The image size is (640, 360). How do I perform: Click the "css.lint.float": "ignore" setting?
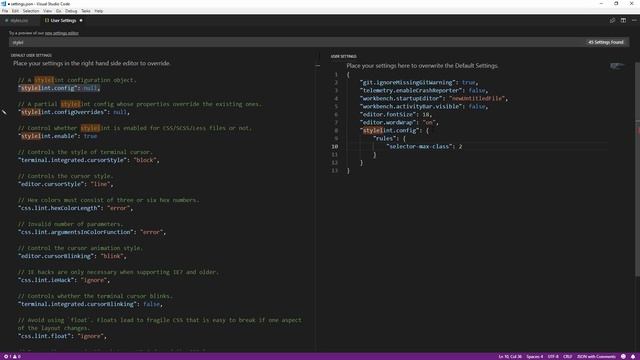(x=62, y=336)
